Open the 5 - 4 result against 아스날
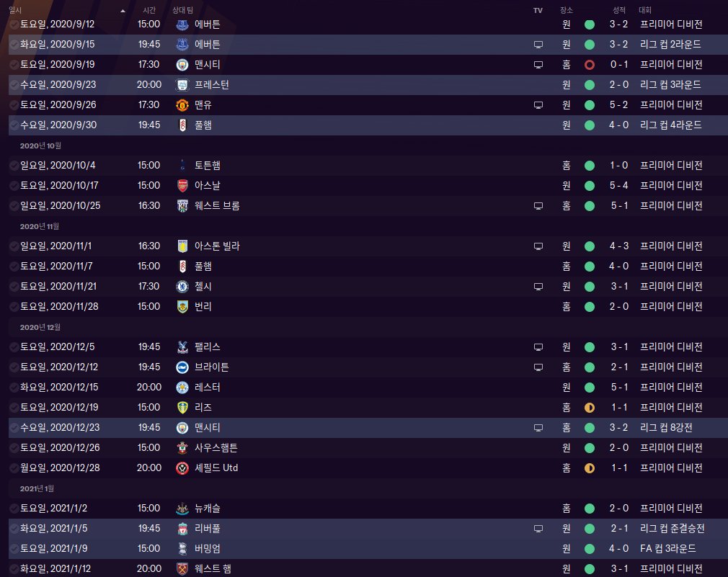Screen dimensions: 728x577 tap(618, 185)
